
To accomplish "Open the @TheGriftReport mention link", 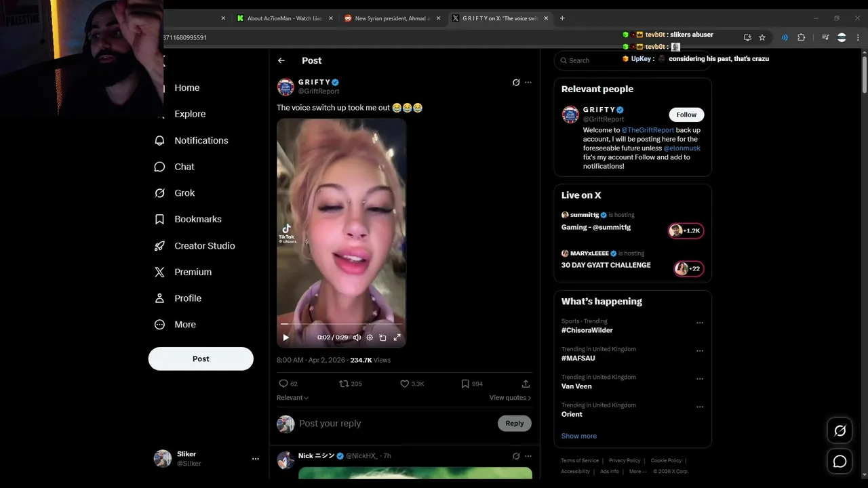I will coord(648,130).
